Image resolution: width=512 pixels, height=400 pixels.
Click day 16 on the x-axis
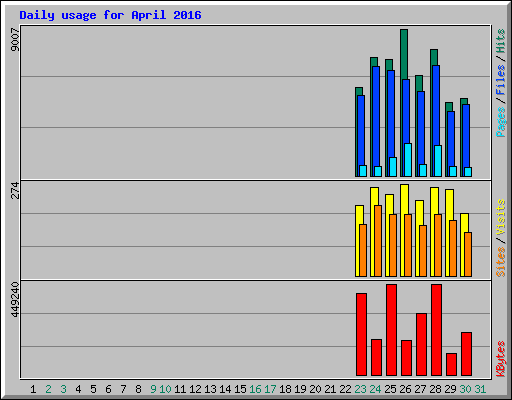pos(255,389)
